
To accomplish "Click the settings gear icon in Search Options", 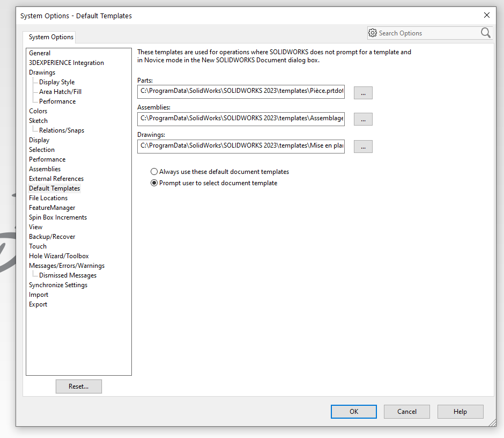I will (373, 33).
